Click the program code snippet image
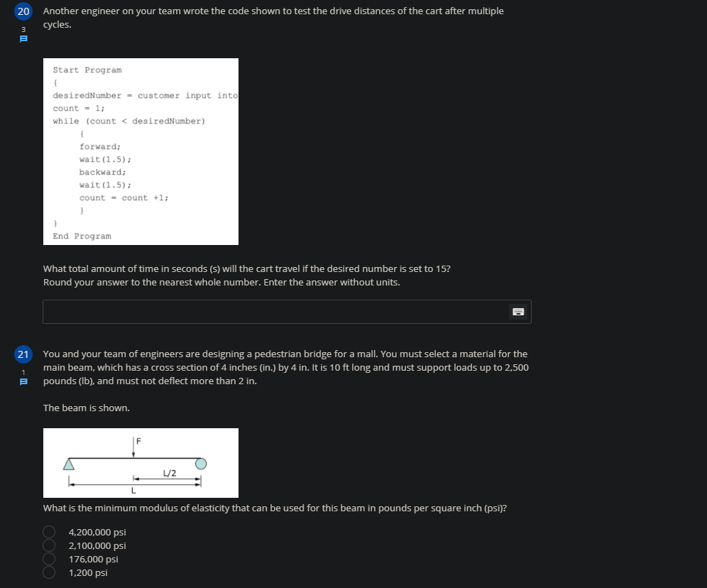Image resolution: width=707 pixels, height=588 pixels. click(x=141, y=151)
